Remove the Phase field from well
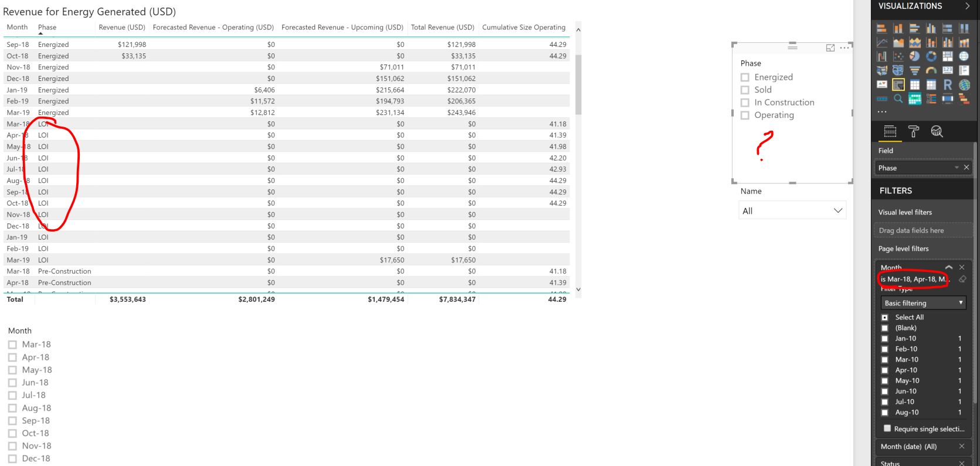The image size is (980, 466). click(967, 168)
